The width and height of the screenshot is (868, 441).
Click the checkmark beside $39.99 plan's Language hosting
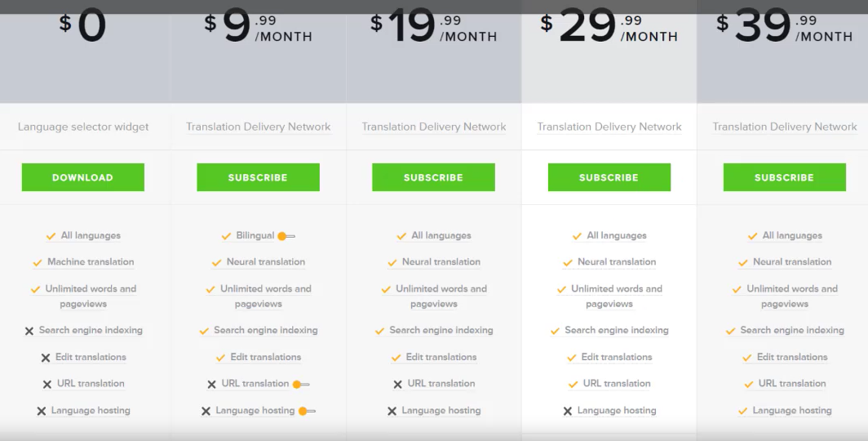pyautogui.click(x=743, y=411)
